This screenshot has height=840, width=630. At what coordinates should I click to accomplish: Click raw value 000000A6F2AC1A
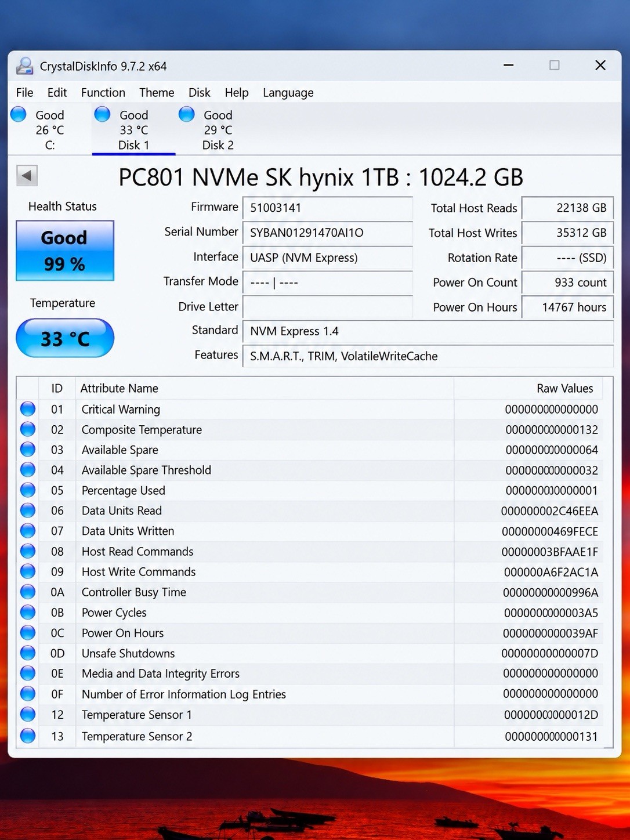click(x=551, y=572)
